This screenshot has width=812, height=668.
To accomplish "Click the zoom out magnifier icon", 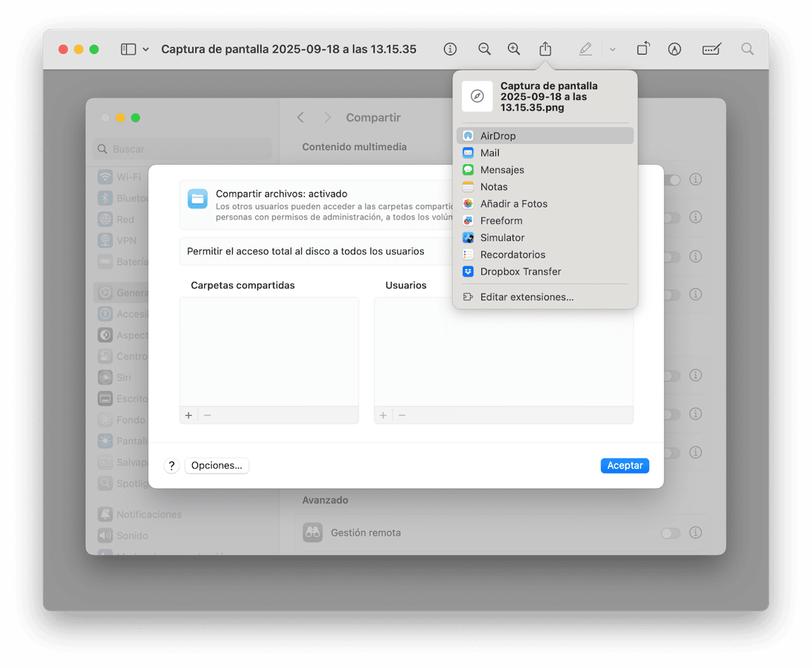I will click(484, 49).
